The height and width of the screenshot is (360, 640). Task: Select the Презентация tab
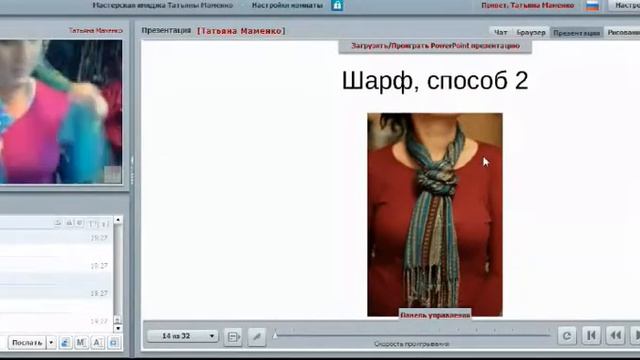pyautogui.click(x=576, y=33)
